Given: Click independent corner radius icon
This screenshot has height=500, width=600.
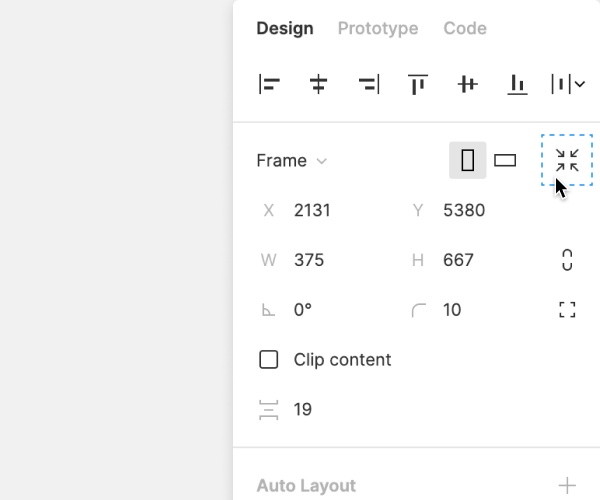Looking at the screenshot, I should pos(567,310).
